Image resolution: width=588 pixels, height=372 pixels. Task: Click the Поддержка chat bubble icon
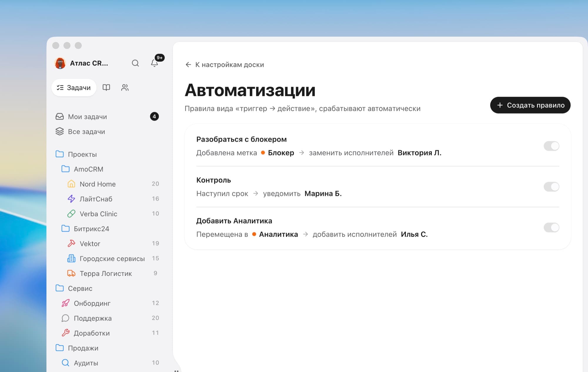(x=66, y=318)
